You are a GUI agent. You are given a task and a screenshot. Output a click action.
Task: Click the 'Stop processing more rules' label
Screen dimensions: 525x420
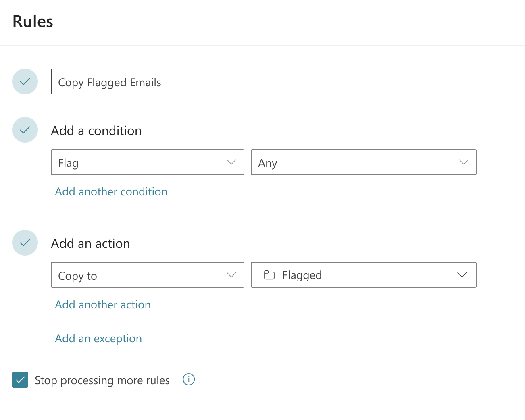102,380
